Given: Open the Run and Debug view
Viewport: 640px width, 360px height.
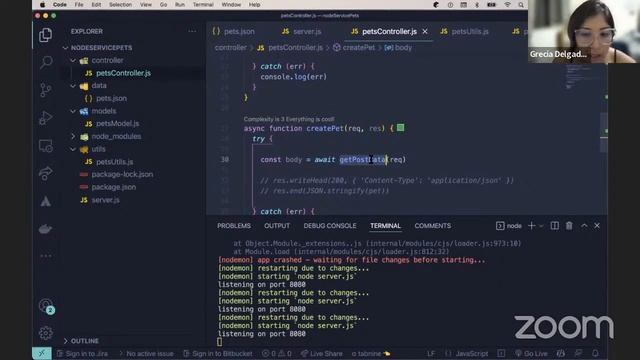Looking at the screenshot, I should tap(46, 118).
